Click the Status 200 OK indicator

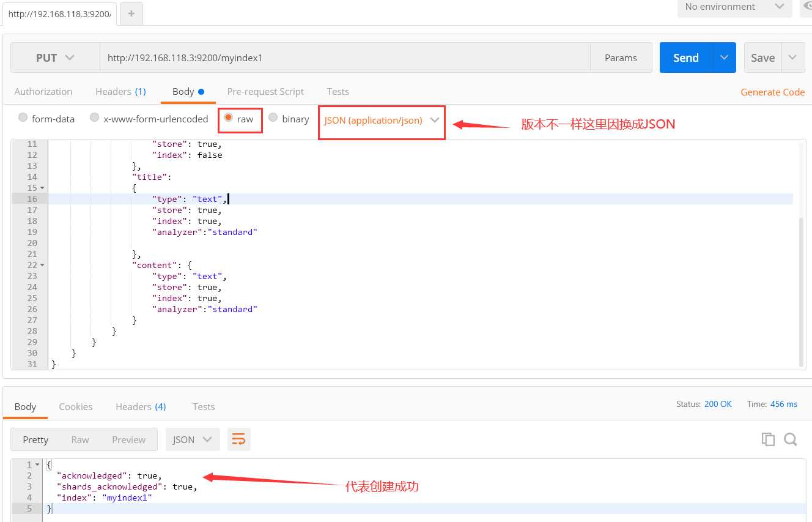click(x=704, y=404)
